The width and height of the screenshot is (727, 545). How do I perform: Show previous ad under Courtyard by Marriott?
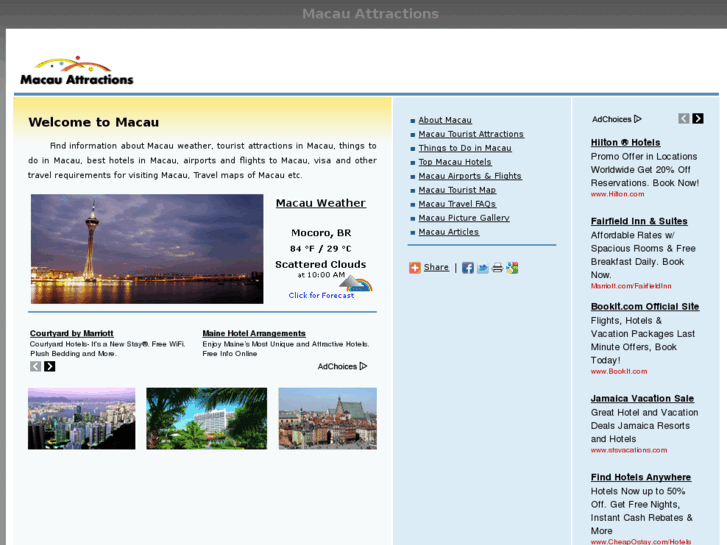[36, 366]
